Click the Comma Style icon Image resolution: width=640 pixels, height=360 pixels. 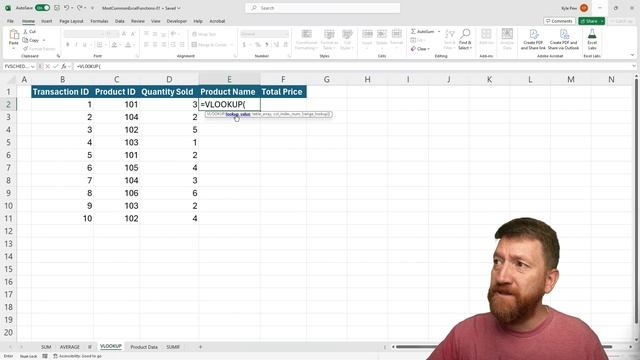point(267,44)
